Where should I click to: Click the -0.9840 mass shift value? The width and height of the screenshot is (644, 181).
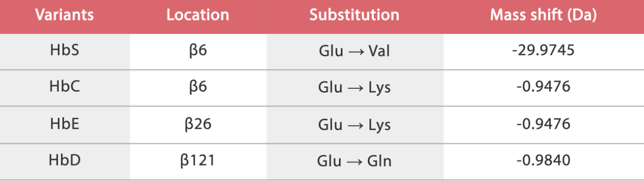[x=543, y=160]
